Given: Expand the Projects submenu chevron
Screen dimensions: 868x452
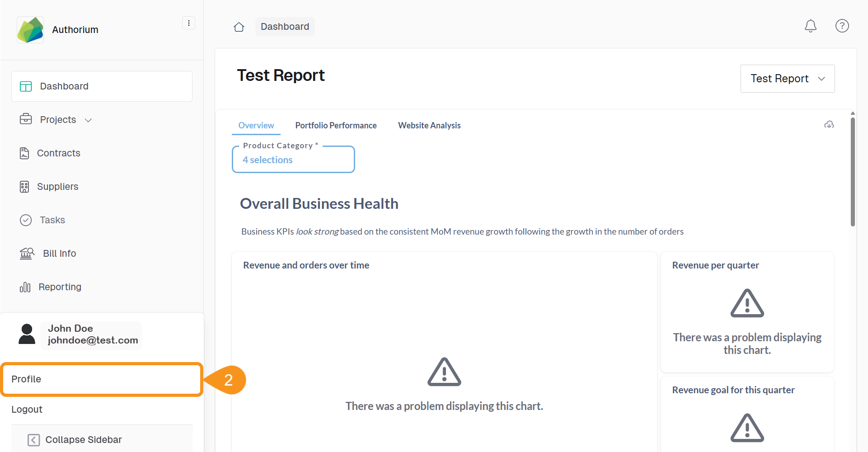Looking at the screenshot, I should tap(89, 120).
